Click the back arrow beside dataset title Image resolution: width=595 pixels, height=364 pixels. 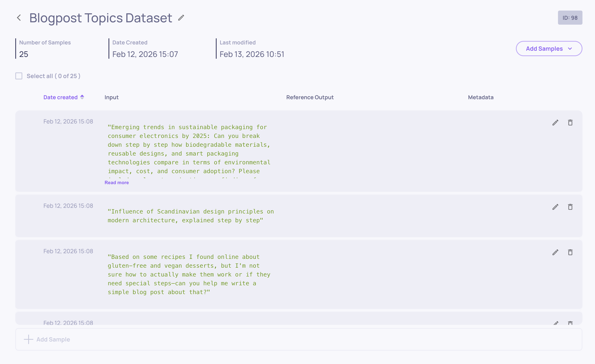point(19,18)
